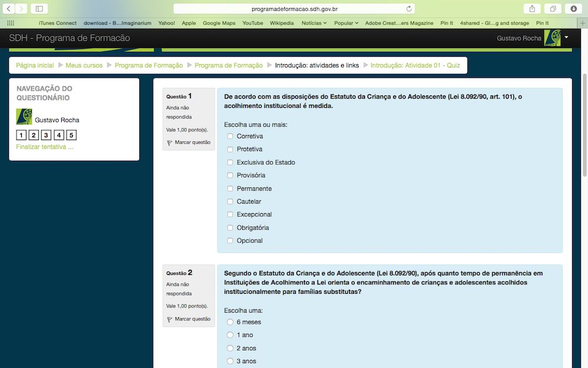Enable the Provisória checkbox
The width and height of the screenshot is (588, 368).
point(230,175)
